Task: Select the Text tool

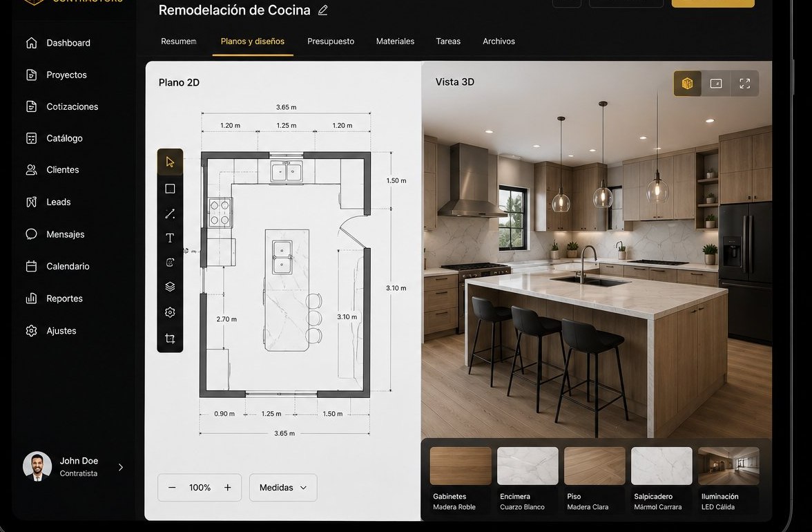Action: click(170, 238)
